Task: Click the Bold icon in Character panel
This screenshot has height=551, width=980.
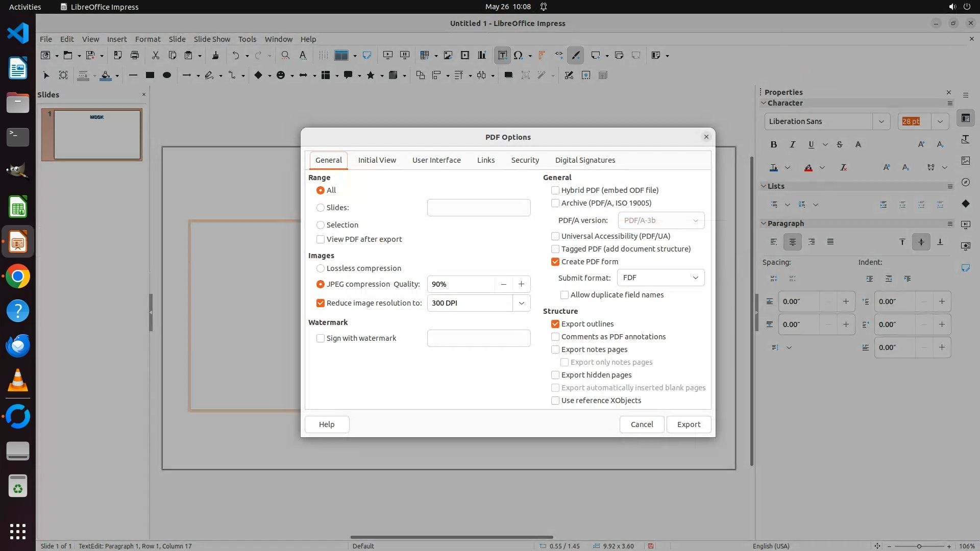Action: click(774, 144)
